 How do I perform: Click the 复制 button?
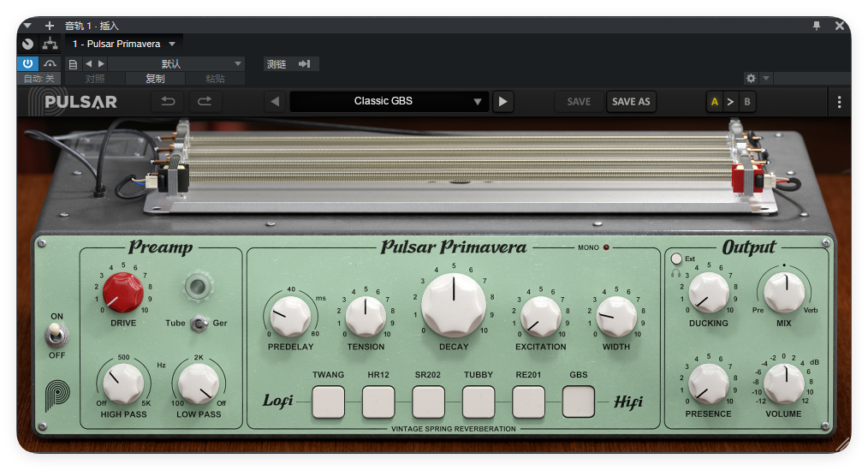click(155, 79)
